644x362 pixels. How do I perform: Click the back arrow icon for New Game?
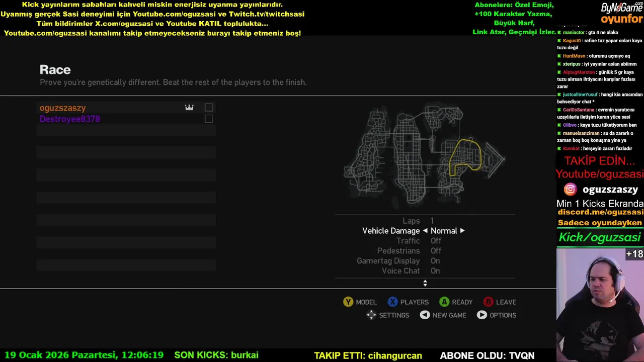(x=425, y=315)
